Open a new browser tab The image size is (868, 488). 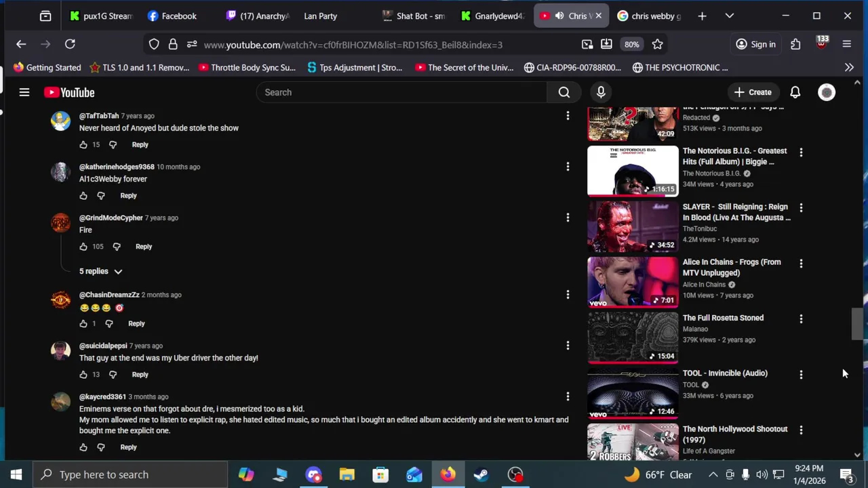tap(702, 16)
